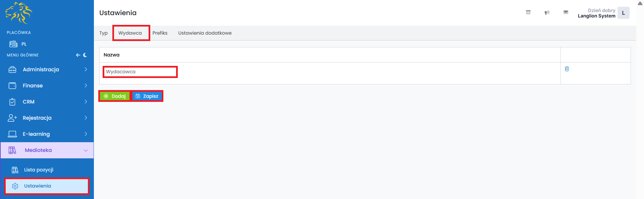Open Lista pozycji in the sidebar
644x199 pixels.
click(39, 170)
